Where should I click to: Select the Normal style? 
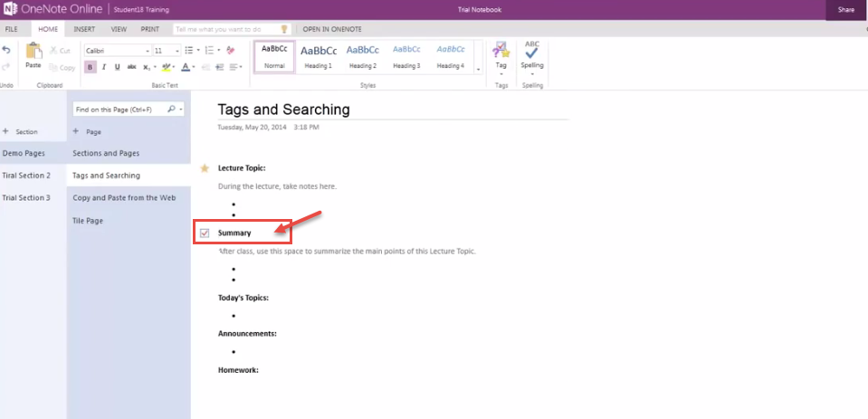click(x=274, y=57)
